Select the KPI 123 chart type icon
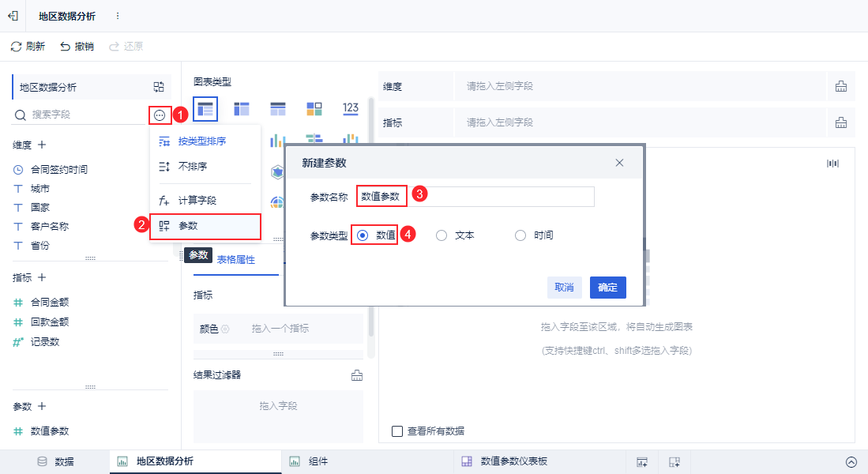Screen dimensions: 868x474 [351, 108]
